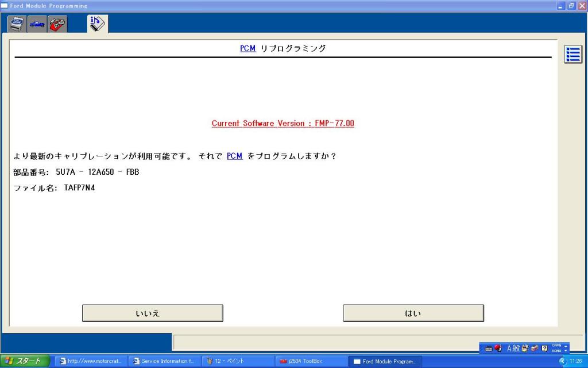Open the list menu icon at right
The width and height of the screenshot is (588, 368).
[572, 55]
